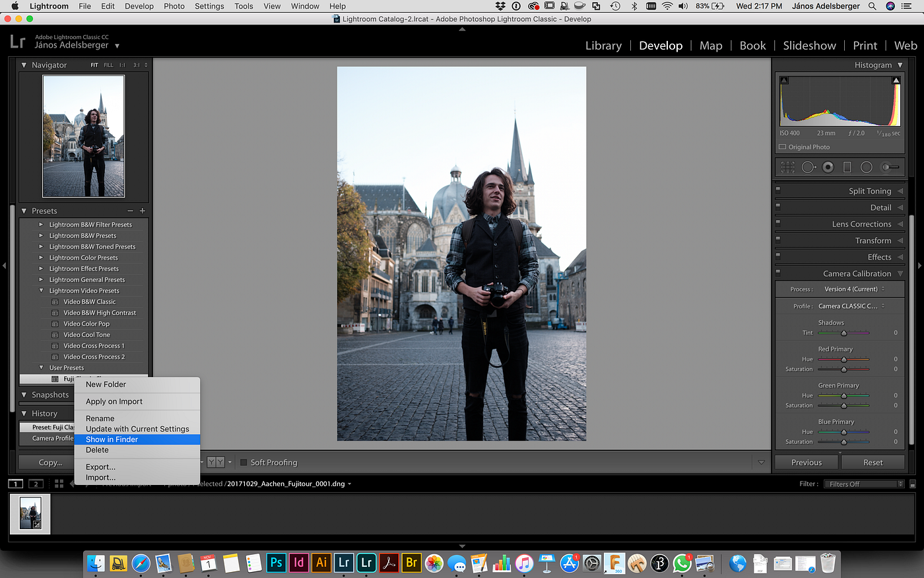
Task: Toggle shadow clipping indicator in histogram
Action: [x=784, y=81]
